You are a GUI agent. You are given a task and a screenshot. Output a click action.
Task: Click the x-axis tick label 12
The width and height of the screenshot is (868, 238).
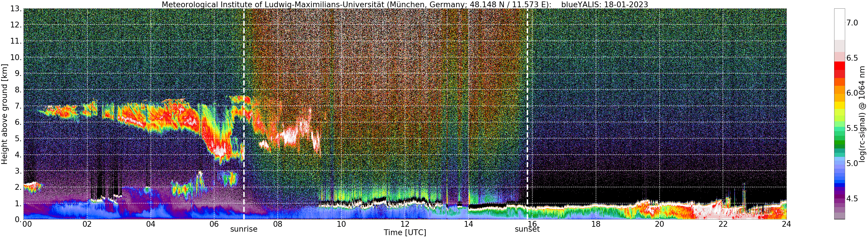tap(405, 224)
